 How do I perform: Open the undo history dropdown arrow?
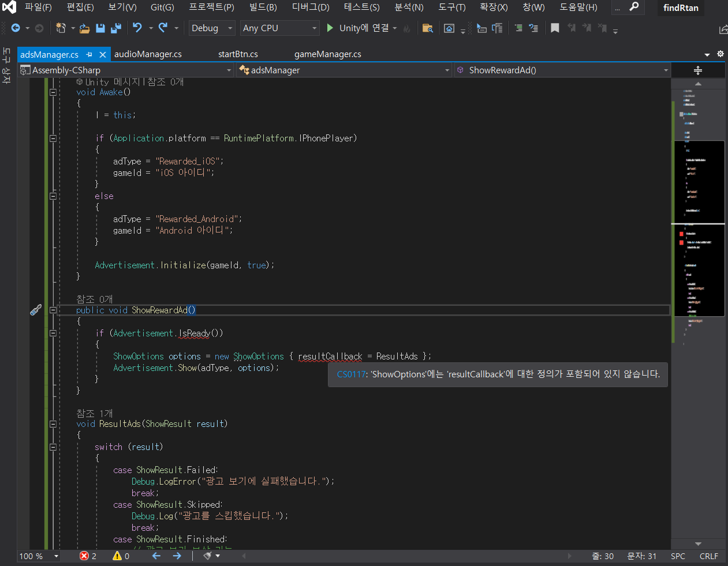(x=151, y=28)
